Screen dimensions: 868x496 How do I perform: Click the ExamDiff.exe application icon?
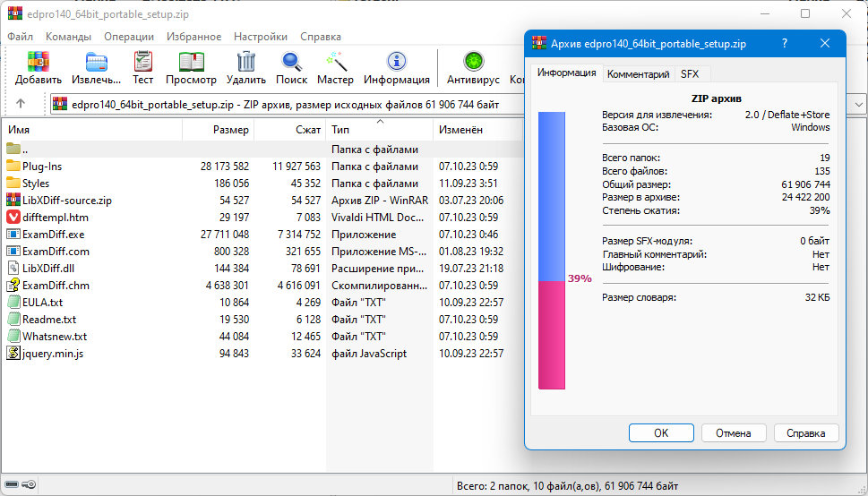[x=13, y=235]
